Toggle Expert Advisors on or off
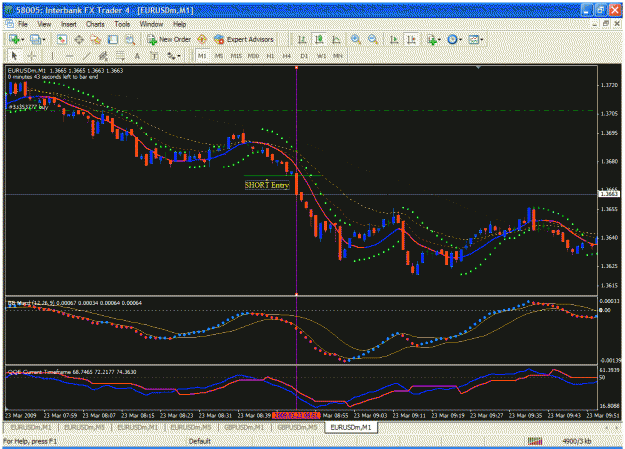Viewport: 625px width, 449px height. [244, 39]
